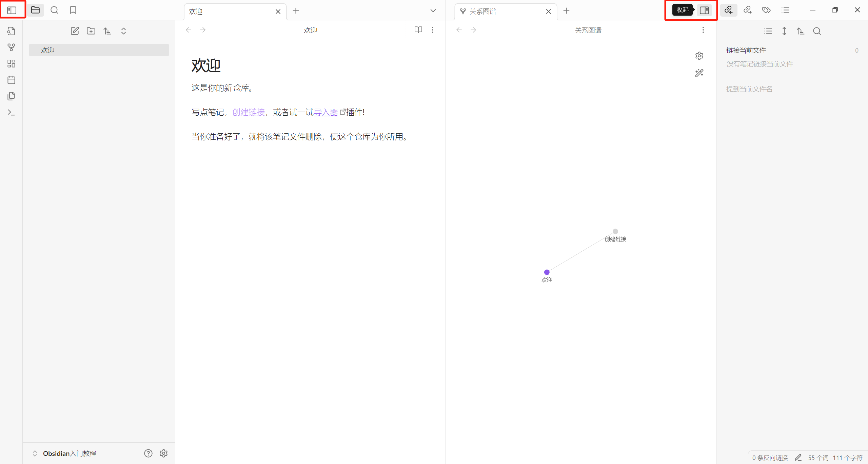Switch the 欢迎 note to reading view
The height and width of the screenshot is (464, 868).
point(418,30)
